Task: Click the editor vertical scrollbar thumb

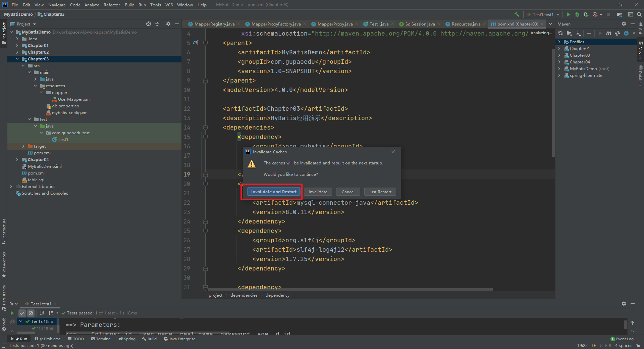Action: pyautogui.click(x=553, y=102)
